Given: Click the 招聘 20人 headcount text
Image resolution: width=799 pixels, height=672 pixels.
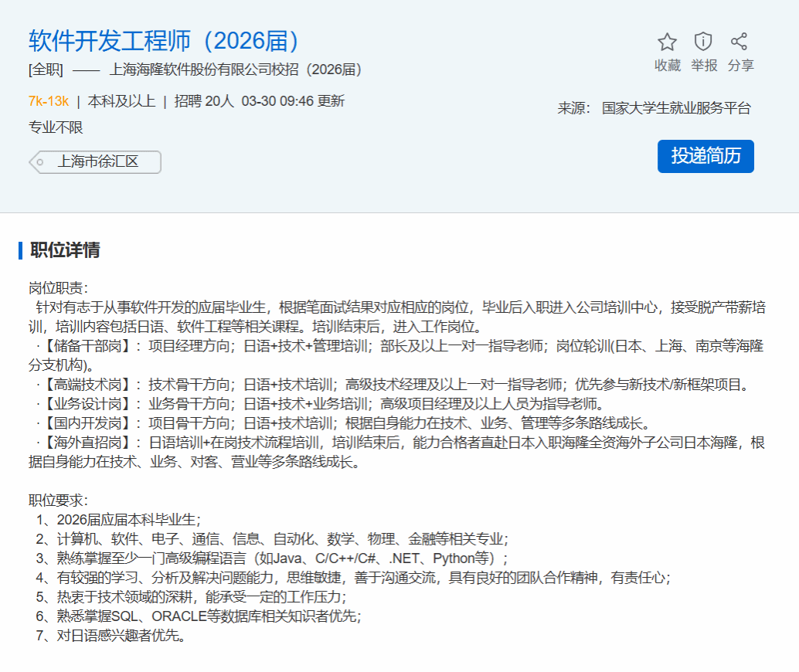Looking at the screenshot, I should pos(204,101).
